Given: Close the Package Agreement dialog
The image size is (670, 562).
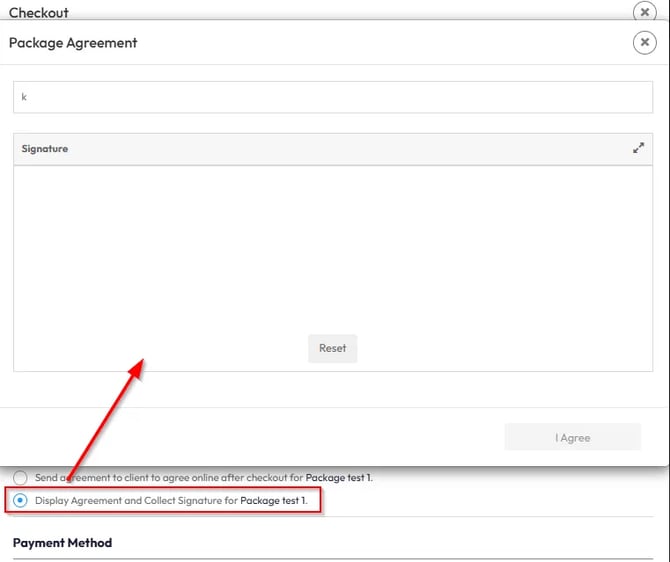Looking at the screenshot, I should (x=645, y=43).
